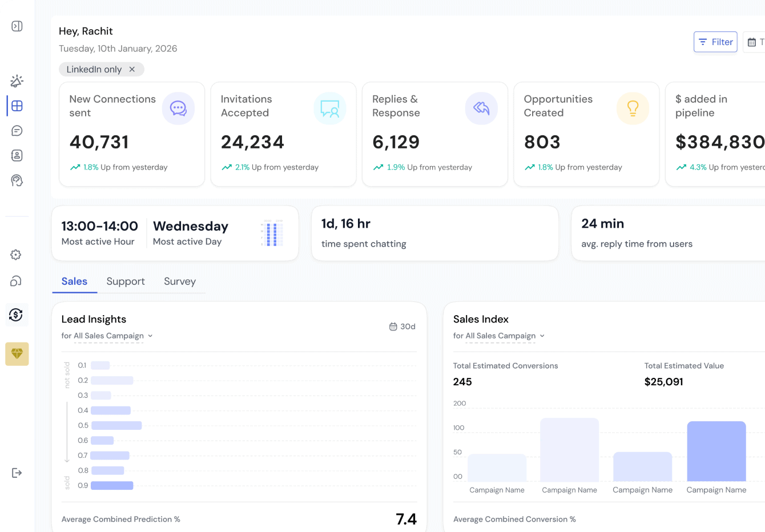Select the contacts icon in the sidebar
Viewport: 765px width, 532px height.
click(x=17, y=155)
